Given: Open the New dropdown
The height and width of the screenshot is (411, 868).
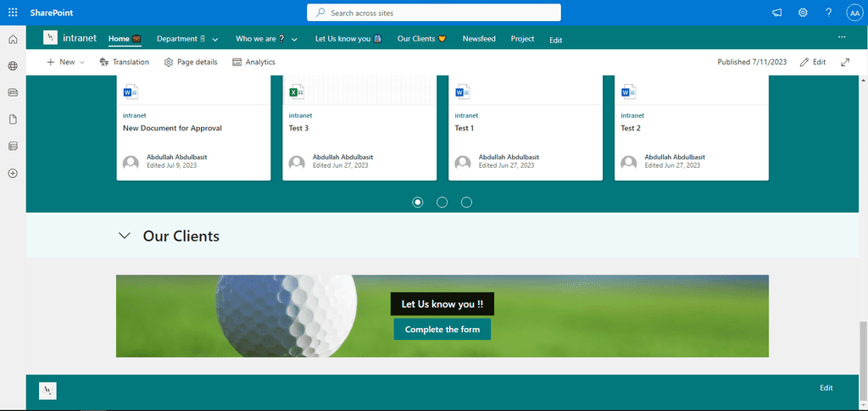Looking at the screenshot, I should [66, 62].
